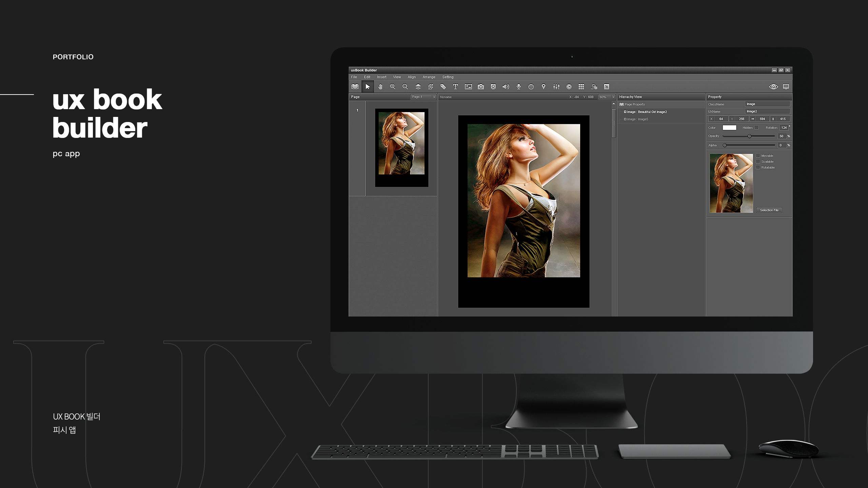The width and height of the screenshot is (868, 488).
Task: Open the Align menu
Action: pos(412,77)
